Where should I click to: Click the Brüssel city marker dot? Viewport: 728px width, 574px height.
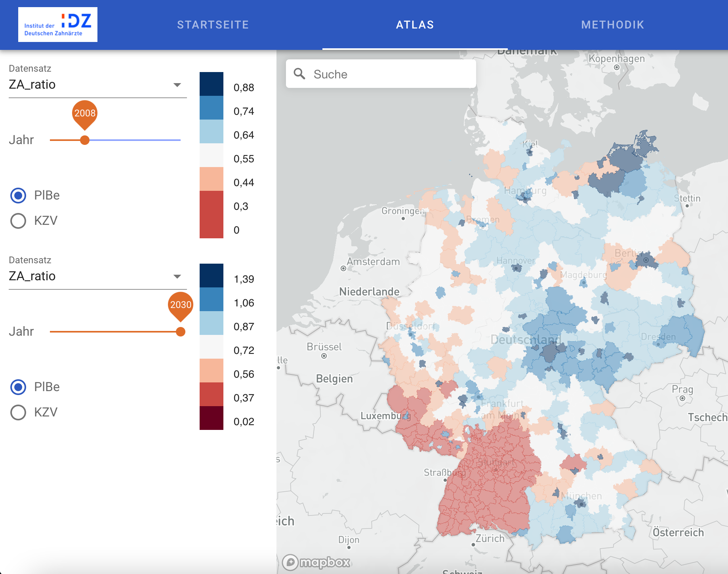(324, 356)
